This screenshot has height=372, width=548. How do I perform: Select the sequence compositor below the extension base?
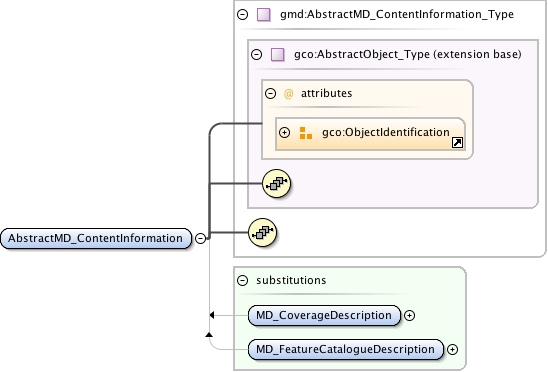pos(262,232)
